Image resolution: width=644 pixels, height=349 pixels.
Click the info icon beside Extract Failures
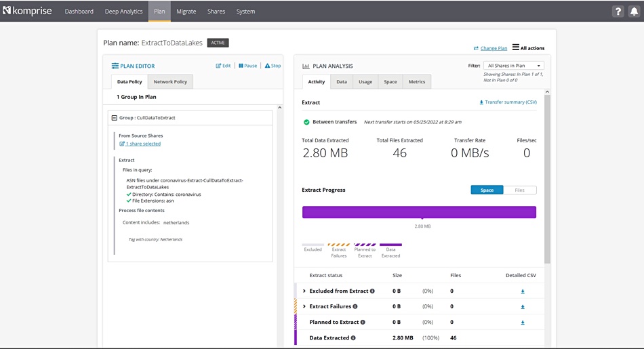[355, 306]
